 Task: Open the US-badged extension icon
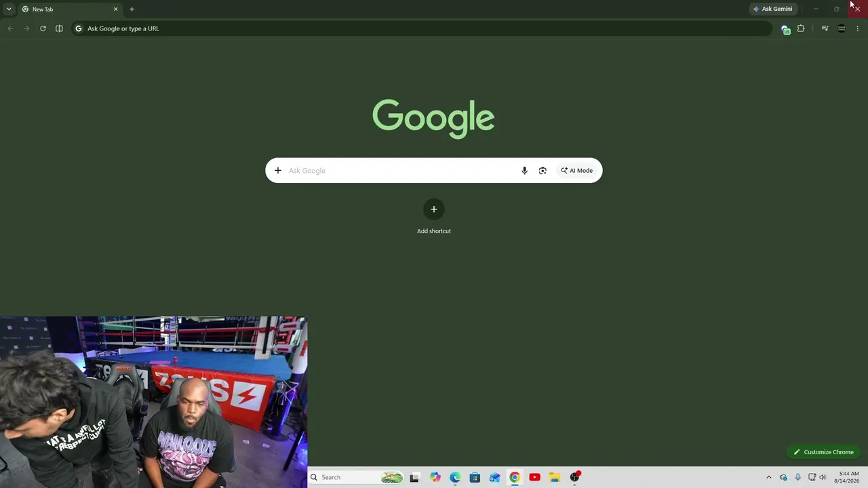(785, 29)
